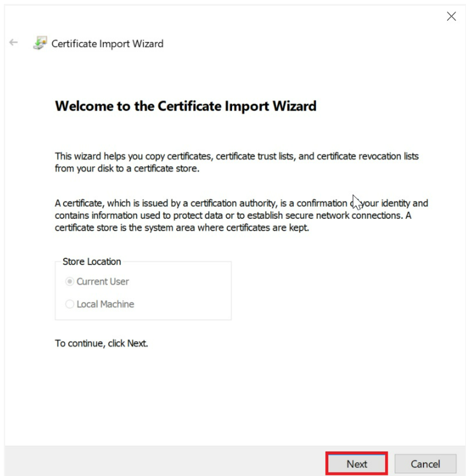Close the Certificate Import Wizard window
Image resolution: width=466 pixels, height=476 pixels.
[451, 17]
